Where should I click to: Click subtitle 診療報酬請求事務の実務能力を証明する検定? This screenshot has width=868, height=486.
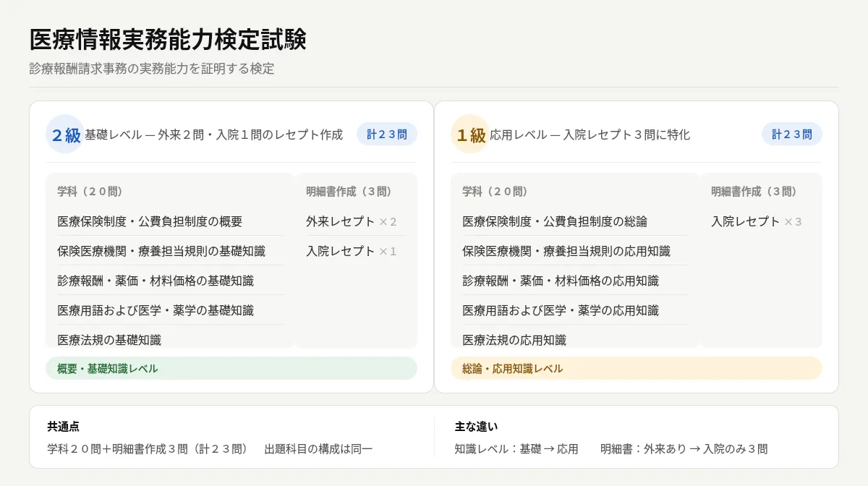(152, 69)
